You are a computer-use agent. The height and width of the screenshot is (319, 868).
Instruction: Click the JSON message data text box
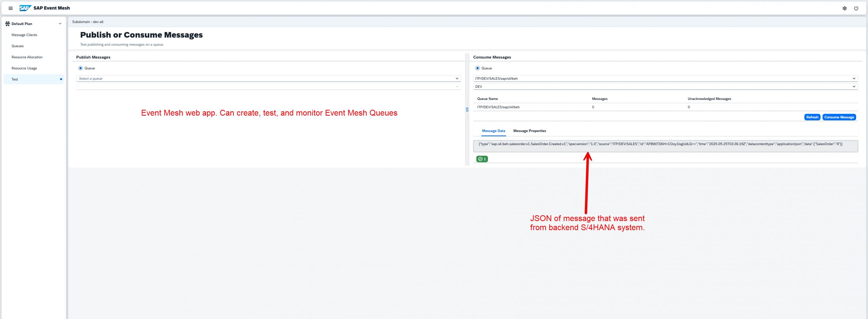tap(665, 146)
